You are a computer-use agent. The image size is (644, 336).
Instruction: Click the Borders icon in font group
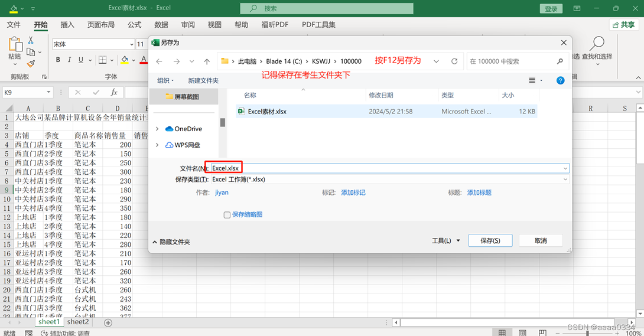(x=103, y=60)
